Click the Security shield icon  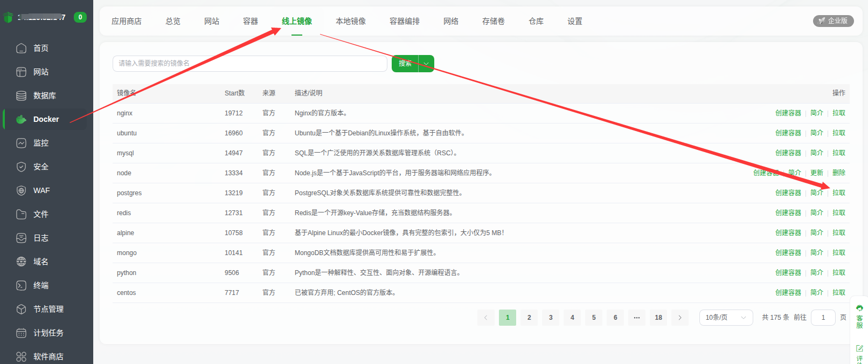[21, 167]
